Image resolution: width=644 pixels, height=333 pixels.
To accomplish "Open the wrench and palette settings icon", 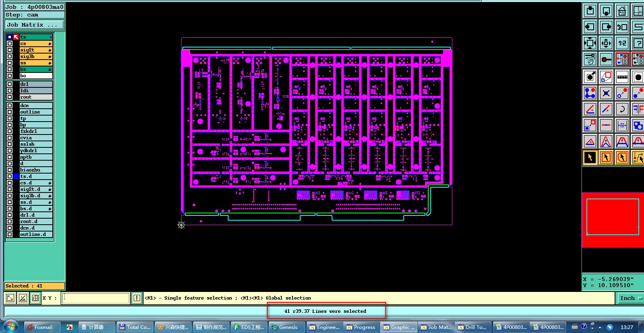I will pos(590,59).
